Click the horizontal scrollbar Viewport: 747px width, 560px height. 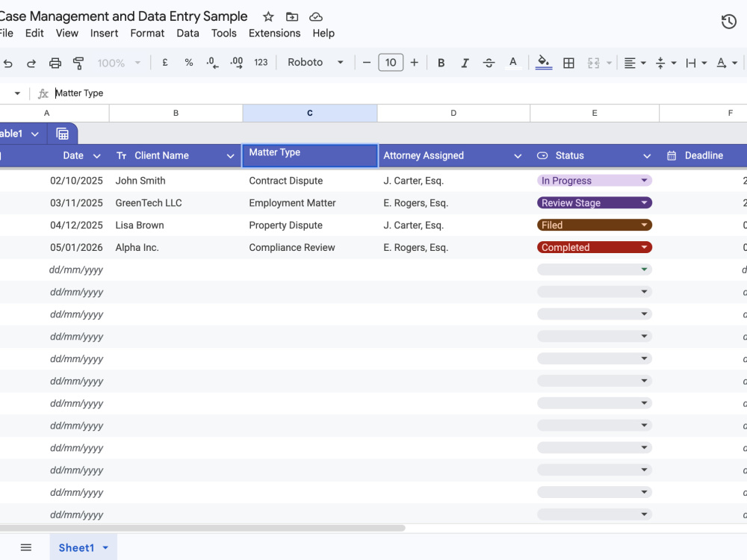(x=202, y=528)
